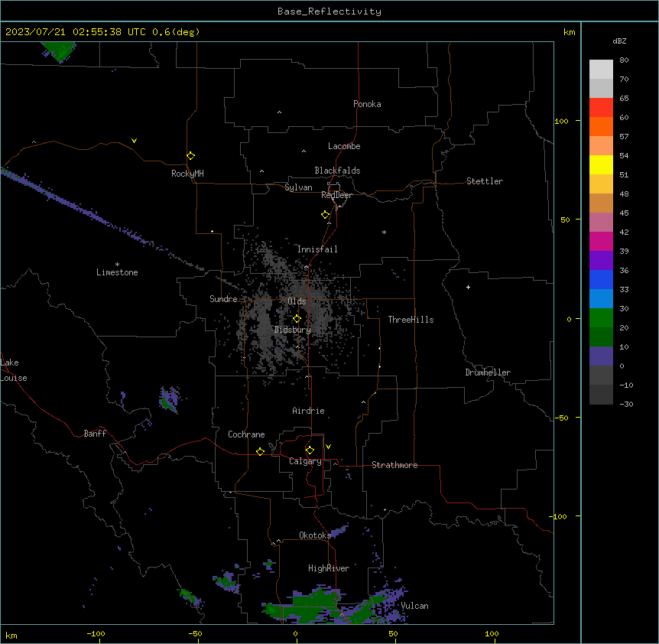Select the Okotoks label

315,535
